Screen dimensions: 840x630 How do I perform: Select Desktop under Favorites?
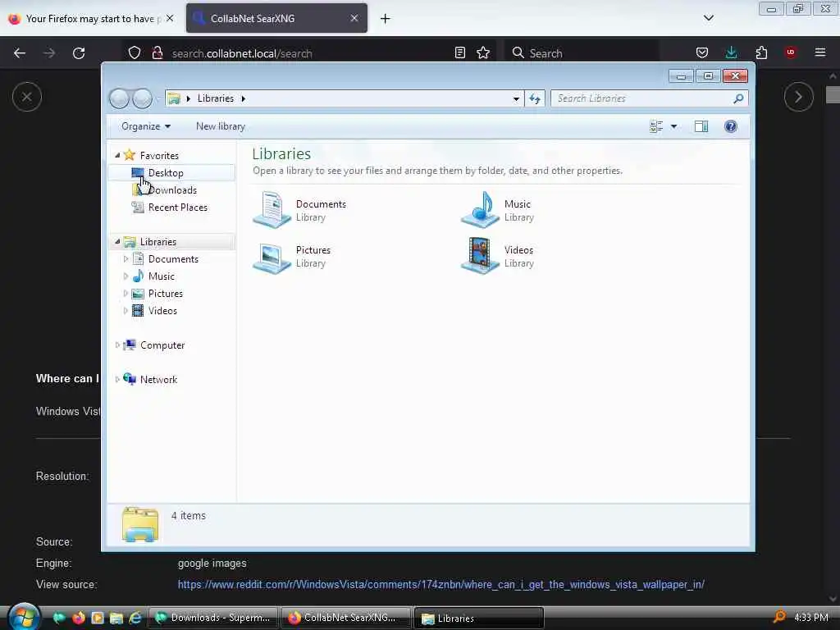(x=171, y=172)
